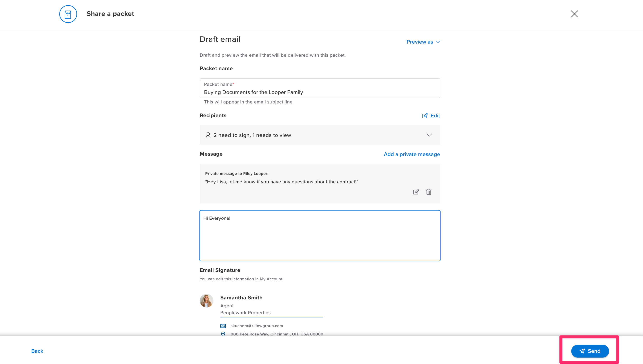This screenshot has width=643, height=364.
Task: Select the Packet name input field
Action: coord(320,92)
